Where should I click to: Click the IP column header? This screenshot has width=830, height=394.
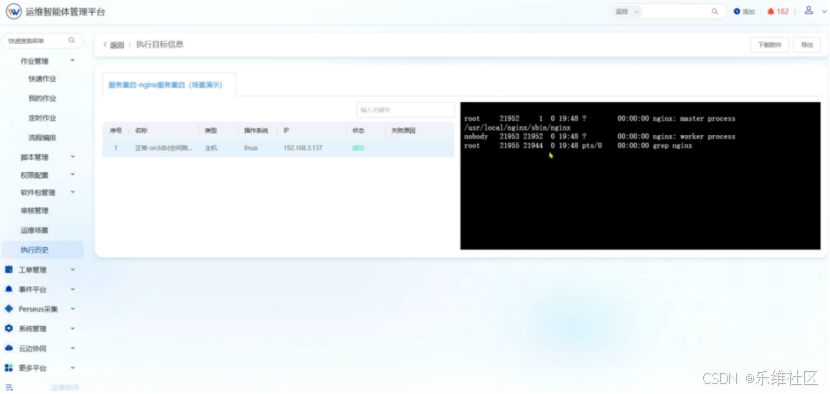[x=286, y=131]
